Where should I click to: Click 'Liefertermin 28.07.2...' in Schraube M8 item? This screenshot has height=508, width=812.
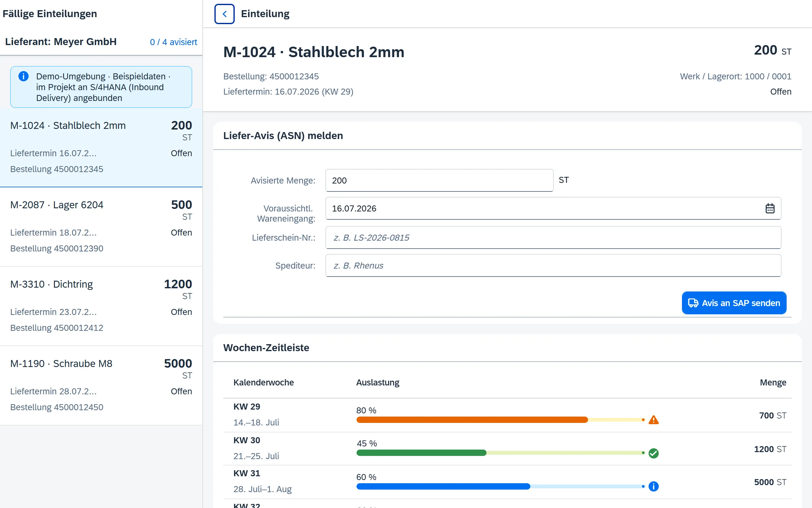click(x=53, y=391)
